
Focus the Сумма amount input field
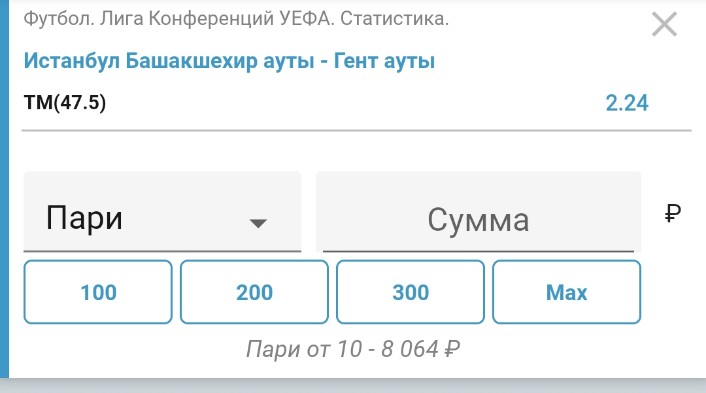coord(478,212)
